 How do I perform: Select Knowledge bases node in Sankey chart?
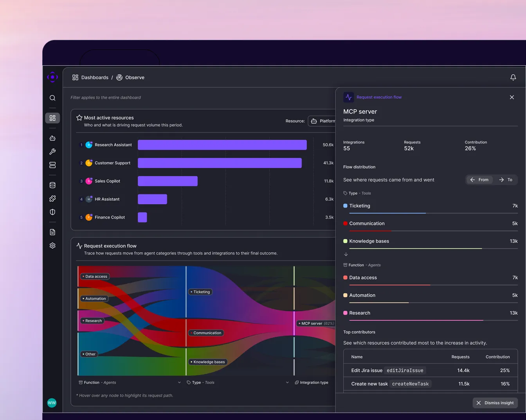click(208, 362)
